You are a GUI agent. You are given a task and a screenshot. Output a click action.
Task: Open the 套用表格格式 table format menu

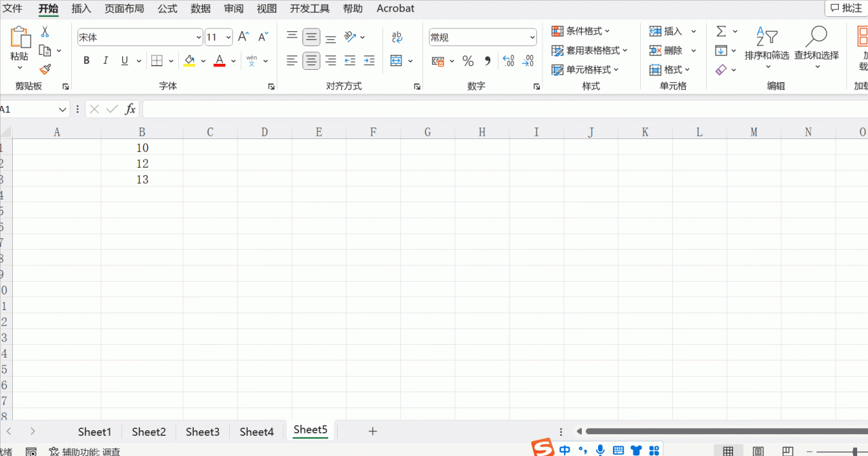point(589,50)
